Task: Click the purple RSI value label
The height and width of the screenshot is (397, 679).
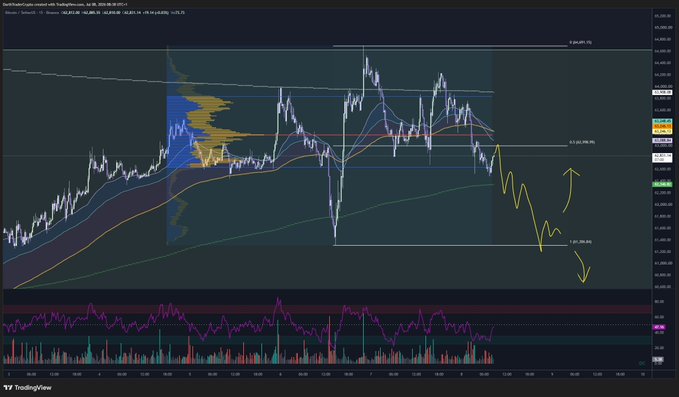Action: click(660, 328)
